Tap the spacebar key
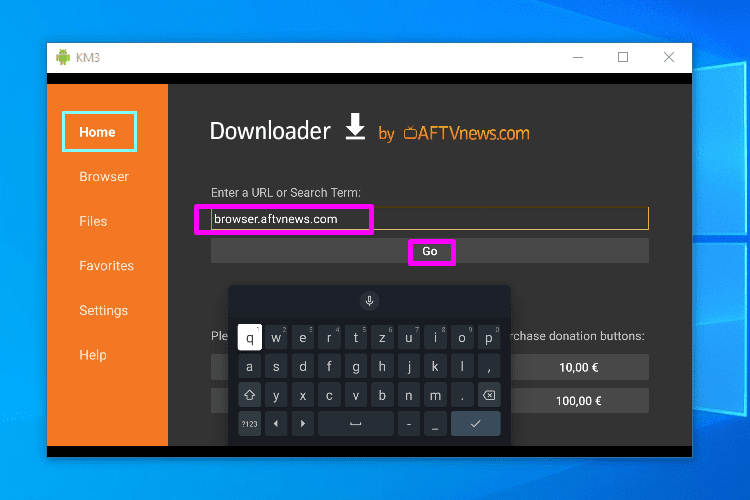Screen dimensions: 750x500 coord(355,424)
